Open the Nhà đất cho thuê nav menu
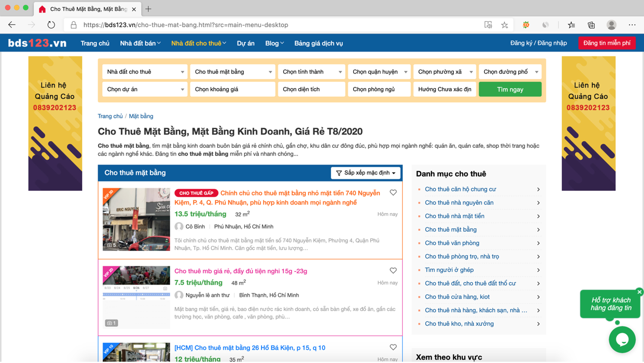644x363 pixels. click(x=199, y=43)
